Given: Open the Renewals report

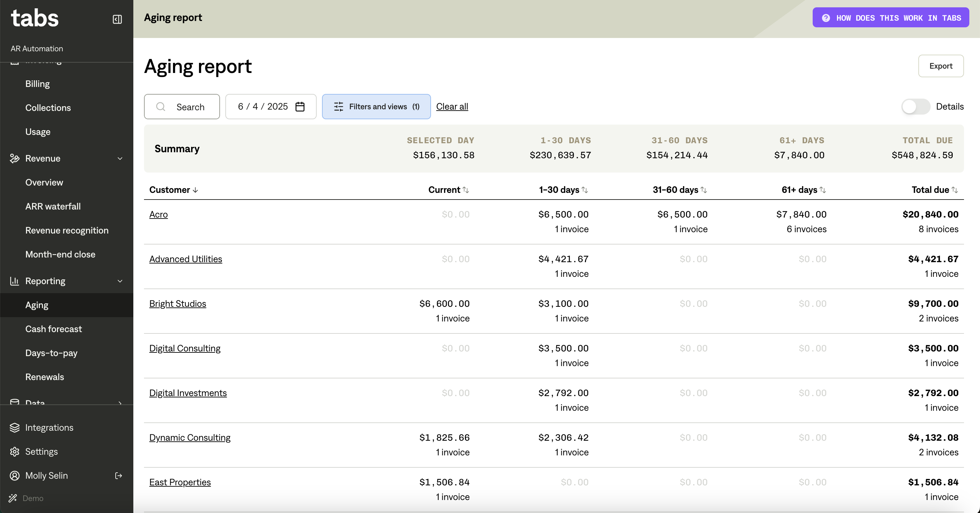Looking at the screenshot, I should pyautogui.click(x=45, y=377).
